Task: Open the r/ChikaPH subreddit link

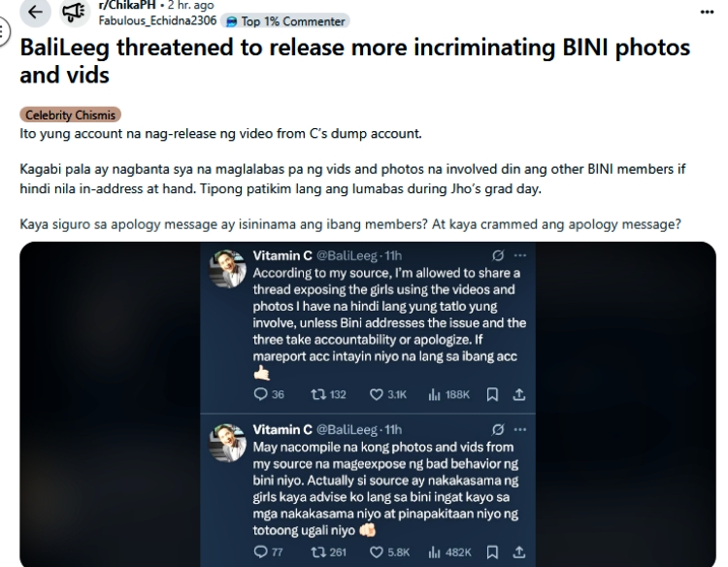Action: (x=127, y=5)
